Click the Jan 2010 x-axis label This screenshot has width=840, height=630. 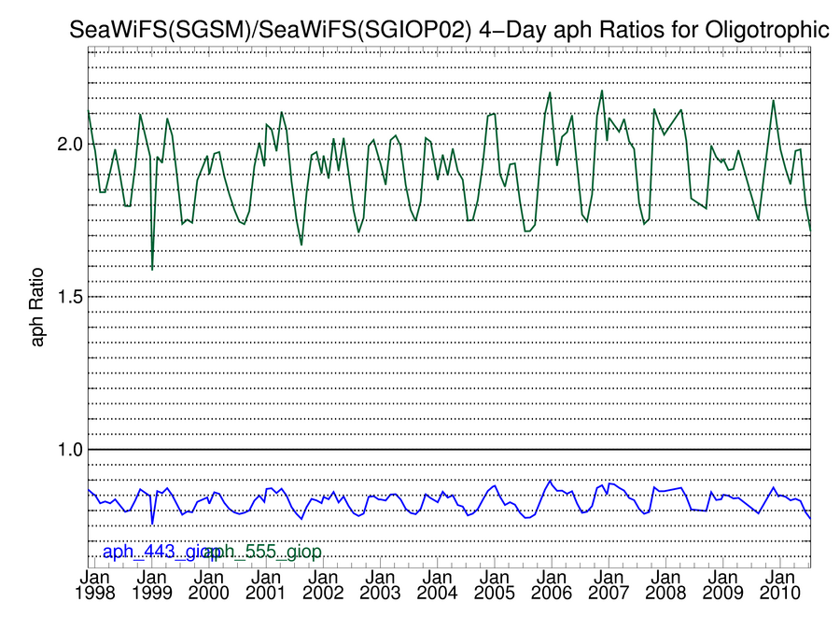click(780, 585)
